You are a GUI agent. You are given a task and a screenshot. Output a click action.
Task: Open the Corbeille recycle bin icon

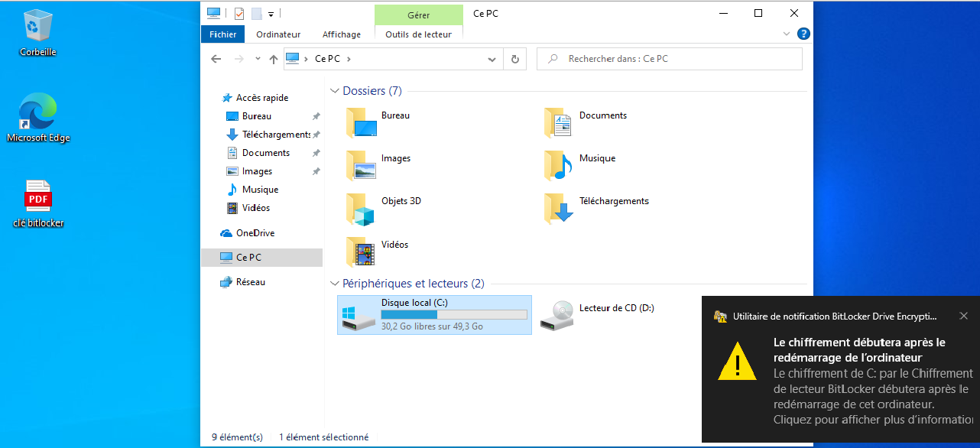coord(37,27)
